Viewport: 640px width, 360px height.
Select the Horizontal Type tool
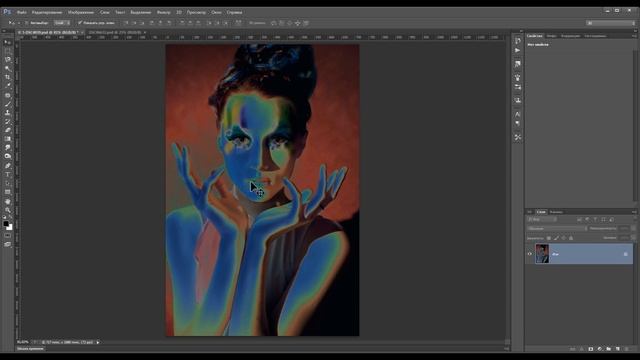[x=7, y=174]
